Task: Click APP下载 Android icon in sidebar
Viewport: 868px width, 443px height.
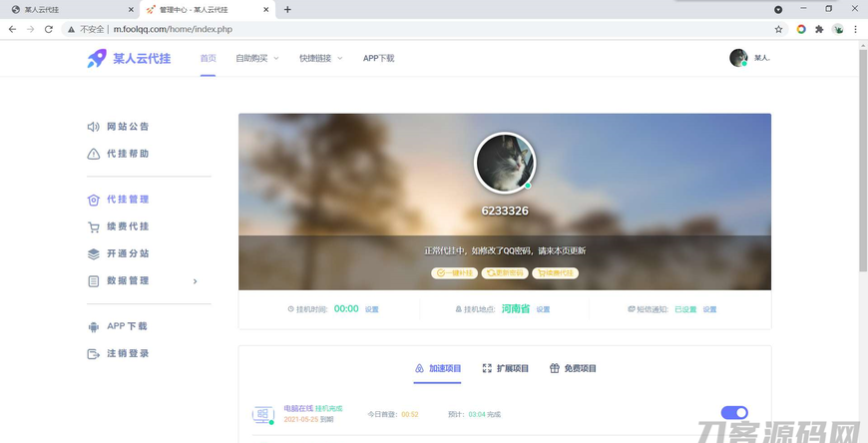Action: (94, 327)
